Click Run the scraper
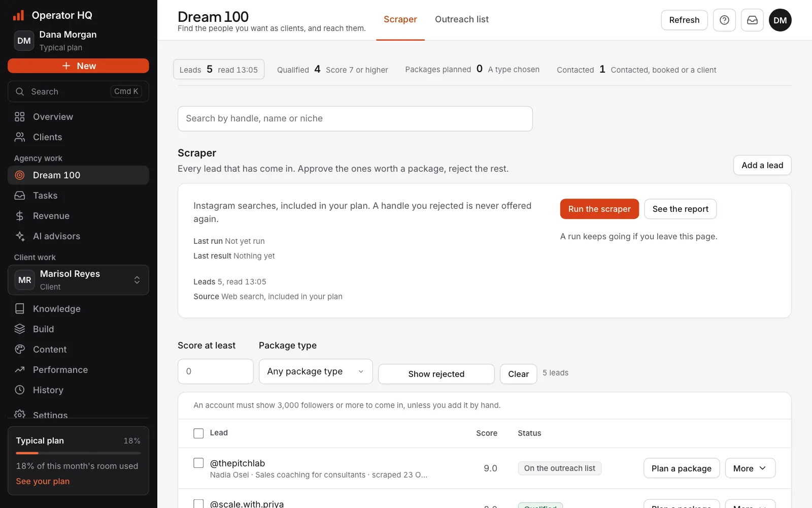Image resolution: width=812 pixels, height=508 pixels. pyautogui.click(x=599, y=209)
